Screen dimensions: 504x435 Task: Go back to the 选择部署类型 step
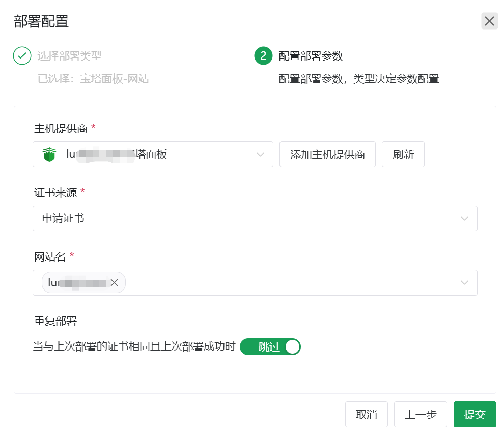coord(69,56)
